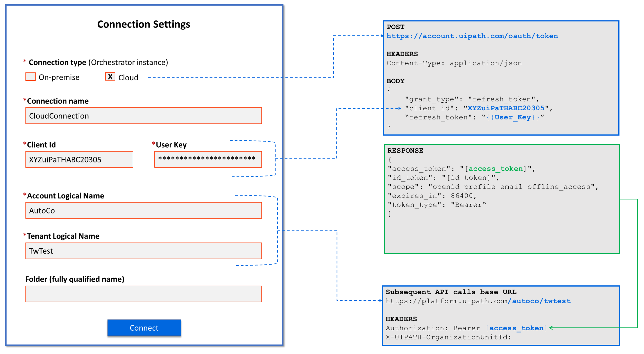Toggle the Cloud checkbox
Image resolution: width=644 pixels, height=354 pixels.
point(110,77)
